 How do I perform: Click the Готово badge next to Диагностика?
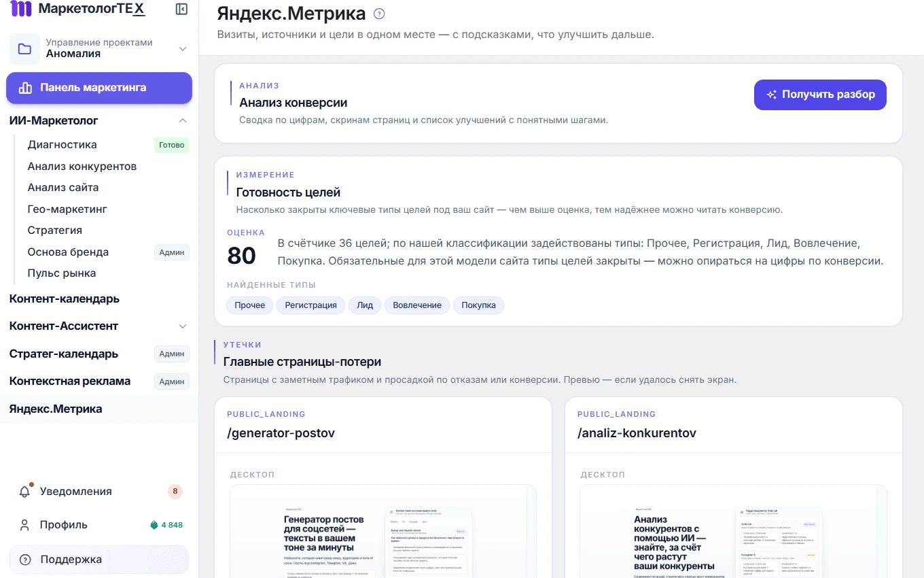point(171,145)
